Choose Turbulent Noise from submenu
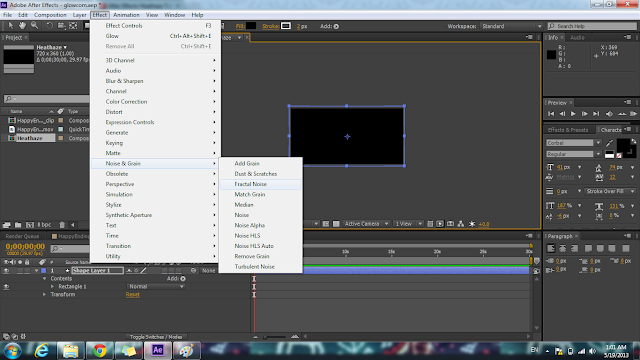640x360 pixels. point(260,267)
